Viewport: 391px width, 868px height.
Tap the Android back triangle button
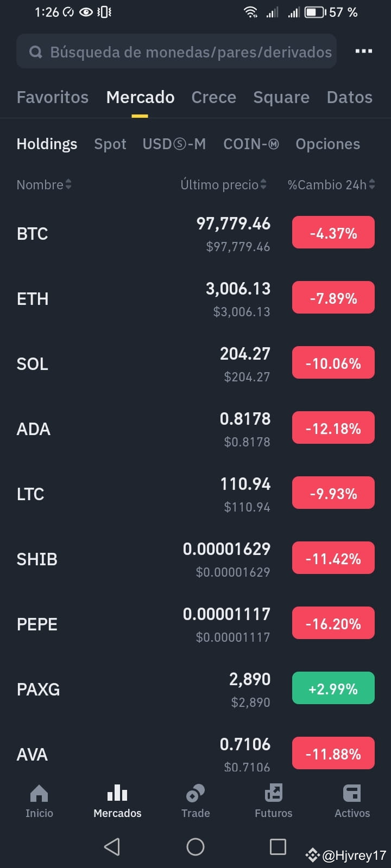point(112,846)
